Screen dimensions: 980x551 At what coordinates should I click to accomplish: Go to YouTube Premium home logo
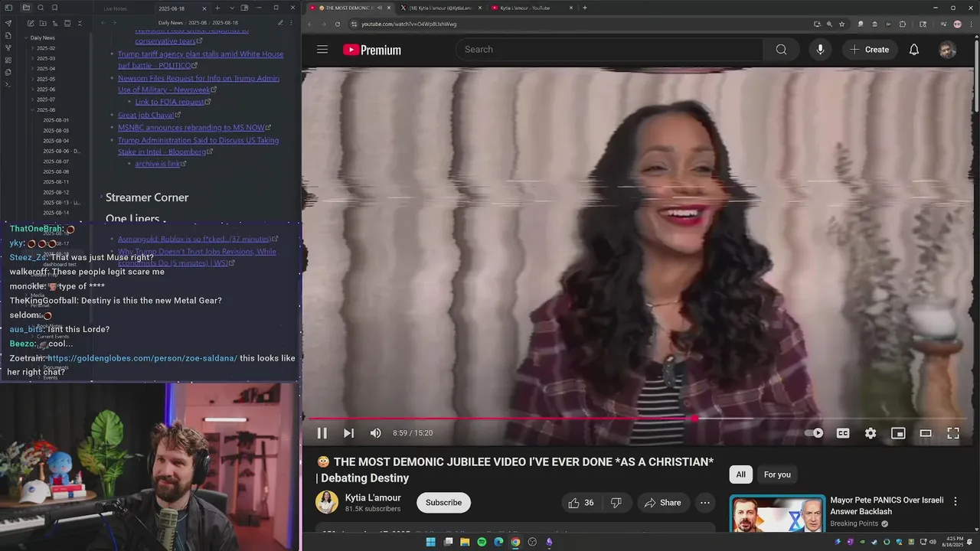point(372,50)
